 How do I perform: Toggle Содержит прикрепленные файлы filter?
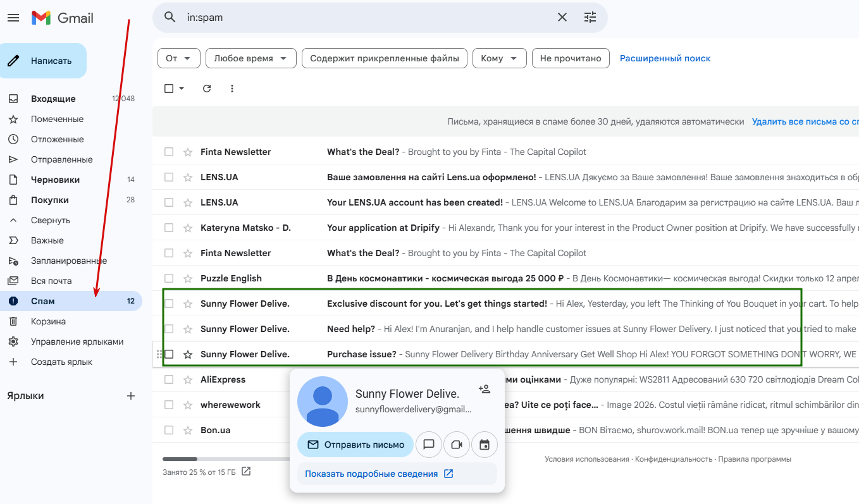click(x=385, y=58)
